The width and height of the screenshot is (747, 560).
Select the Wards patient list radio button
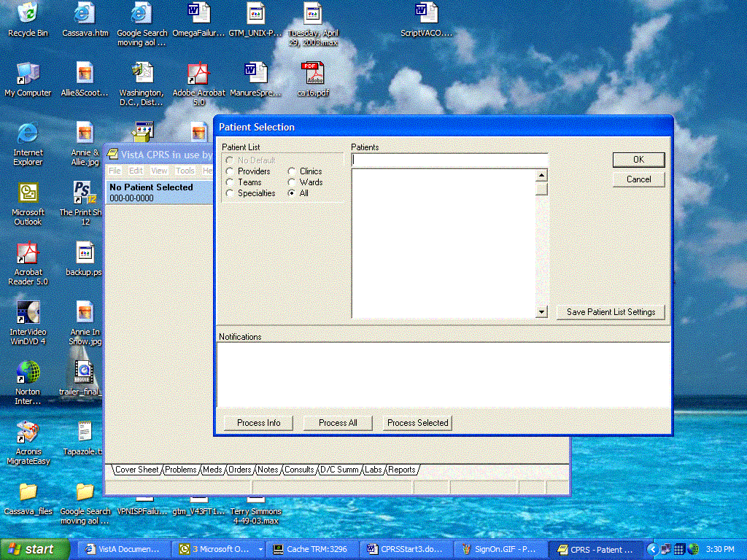(x=292, y=182)
